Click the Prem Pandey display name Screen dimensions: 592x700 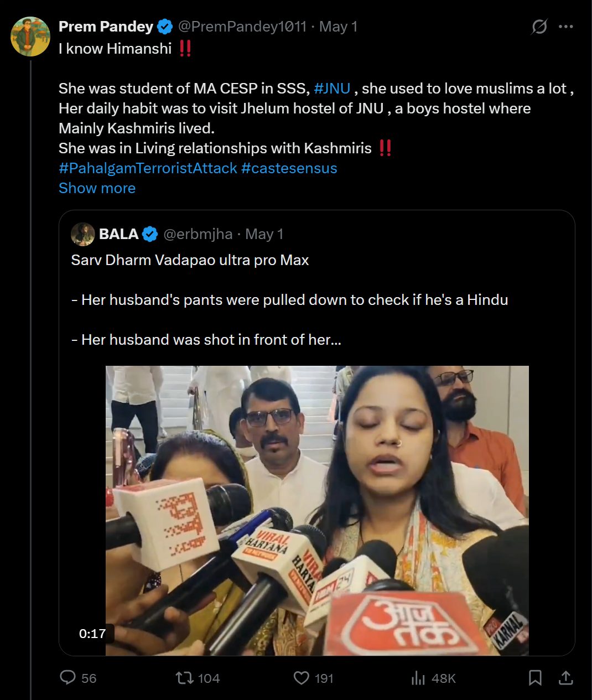coord(106,27)
